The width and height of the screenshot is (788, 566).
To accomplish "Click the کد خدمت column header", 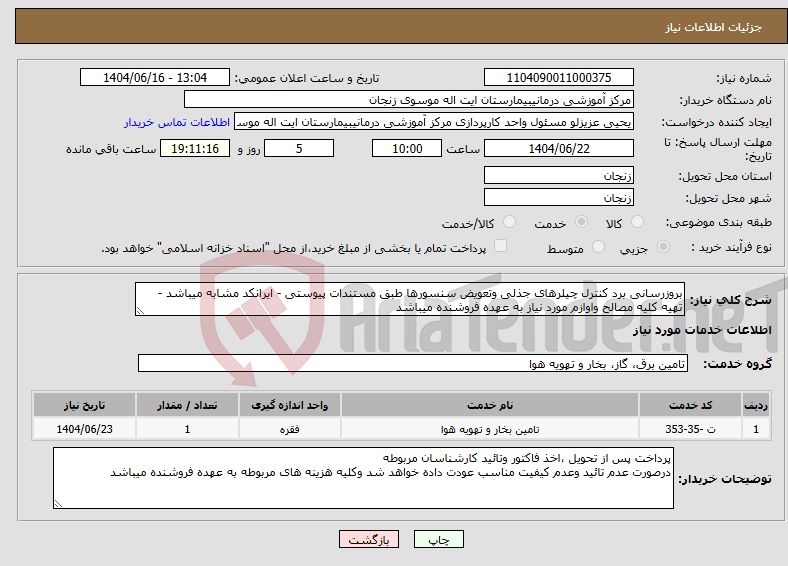I will [x=691, y=405].
